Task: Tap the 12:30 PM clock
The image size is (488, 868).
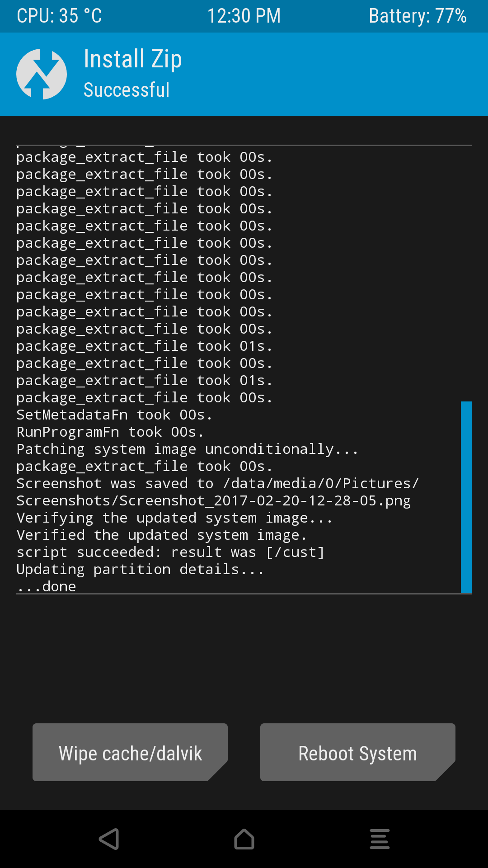Action: point(244,16)
